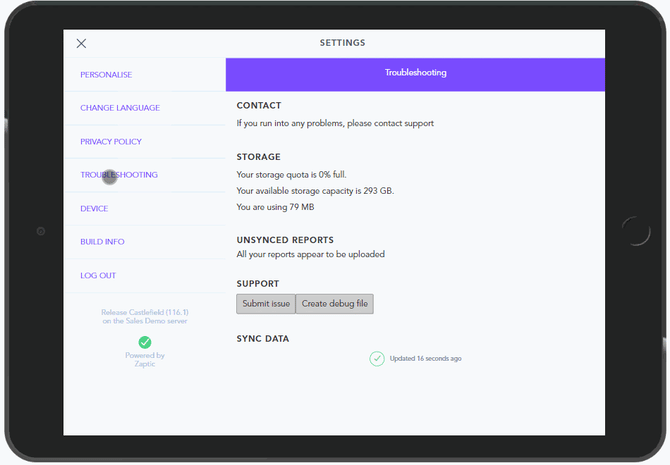Click the STORAGE heading

259,157
